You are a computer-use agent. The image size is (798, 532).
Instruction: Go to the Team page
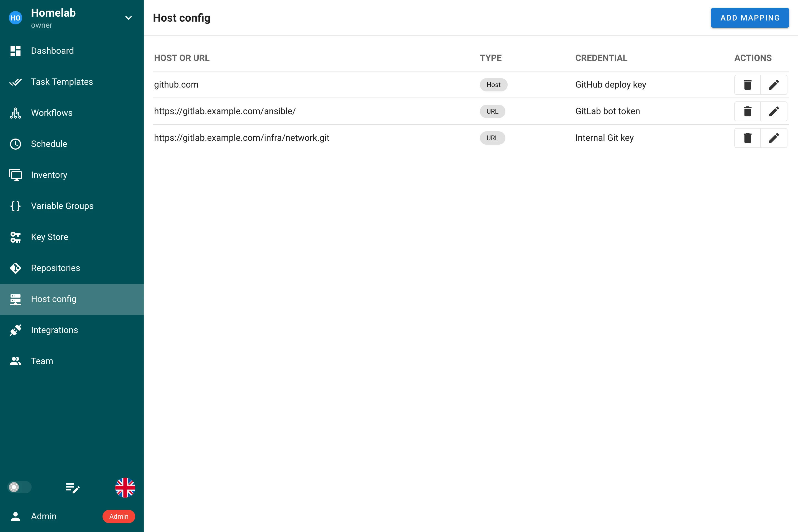click(72, 361)
